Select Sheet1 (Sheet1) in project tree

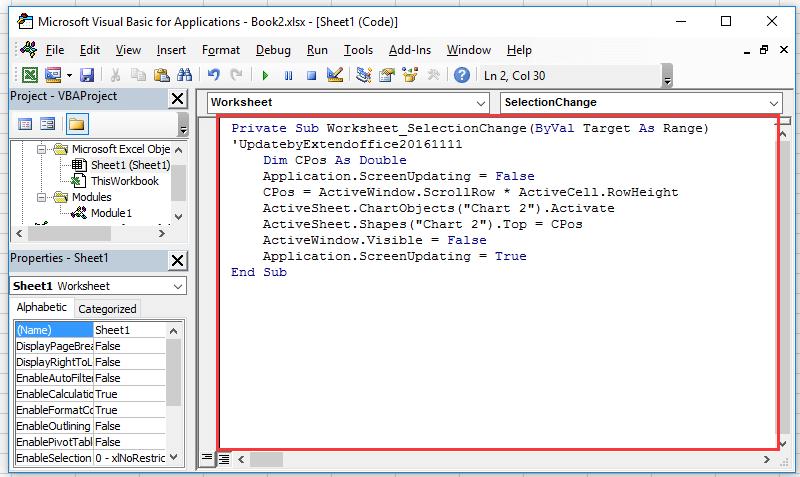130,165
